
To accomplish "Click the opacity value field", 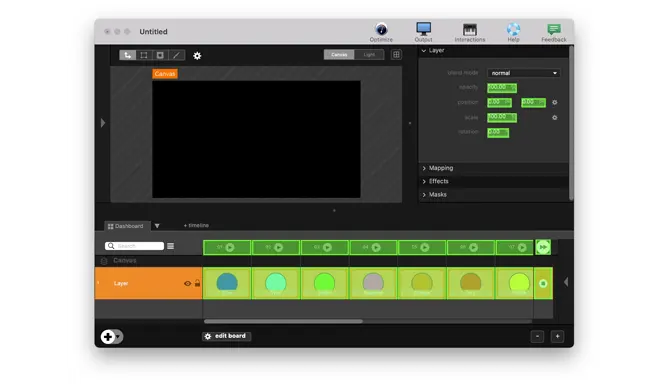I will (502, 88).
